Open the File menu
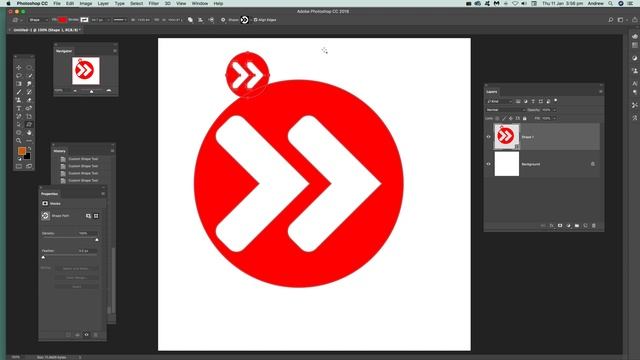This screenshot has height=360, width=640. pos(57,3)
